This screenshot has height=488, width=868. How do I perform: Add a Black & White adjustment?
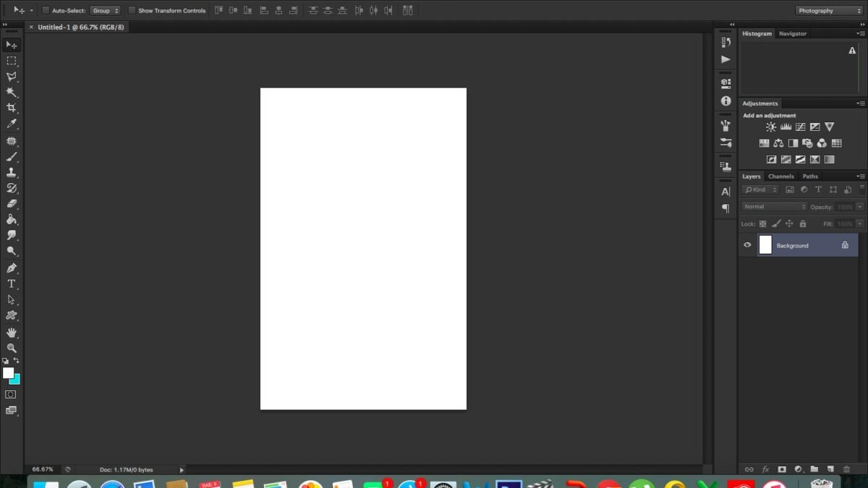(x=793, y=143)
